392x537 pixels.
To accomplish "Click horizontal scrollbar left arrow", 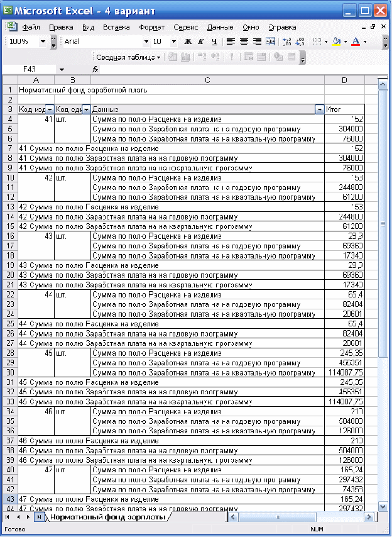I will [233, 517].
